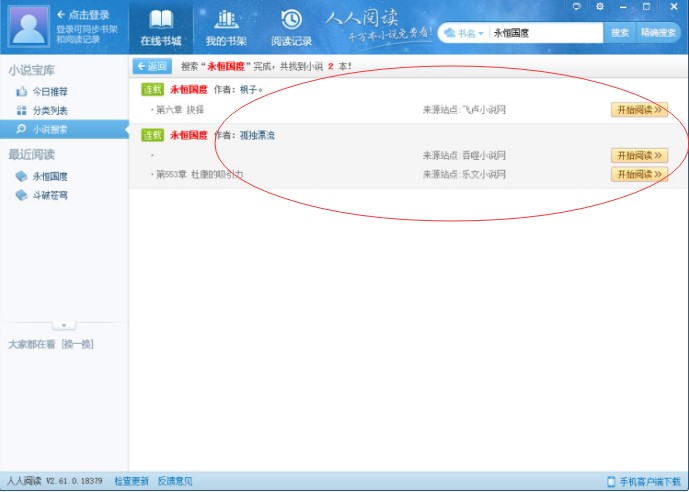Minimize the 人人阅读 window
This screenshot has width=689, height=492.
[x=623, y=7]
